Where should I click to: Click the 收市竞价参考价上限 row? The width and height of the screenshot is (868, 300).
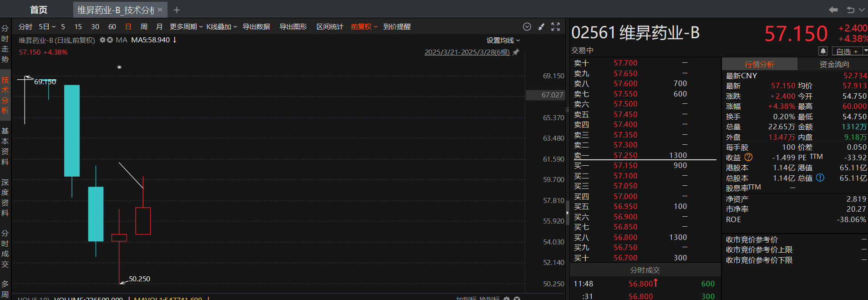point(796,249)
